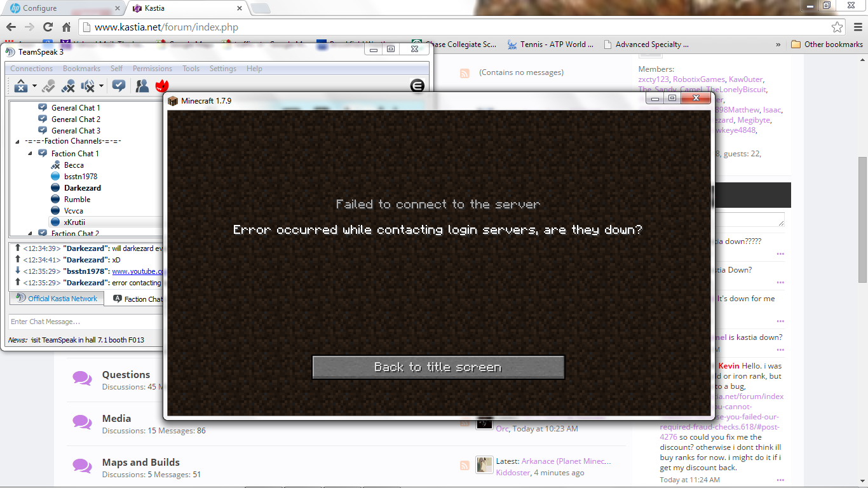868x488 pixels.
Task: Open the Maps and Builds forum section
Action: click(141, 463)
